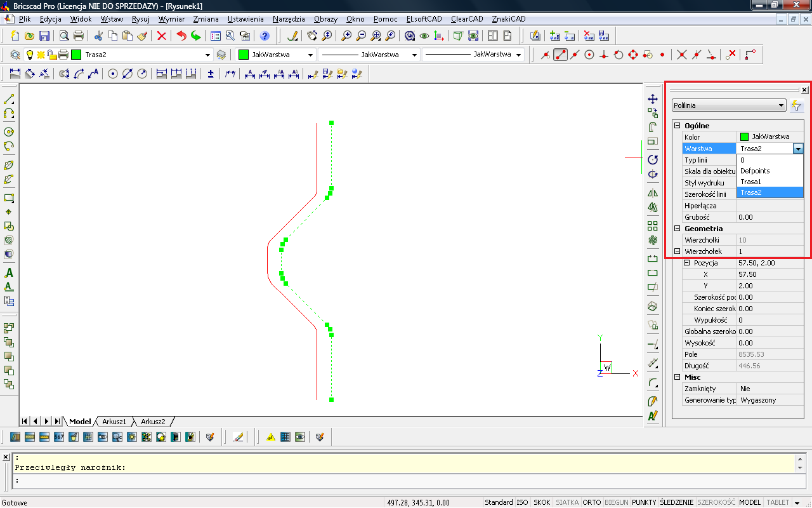
Task: Open Print Preview from the toolbar
Action: (64, 36)
